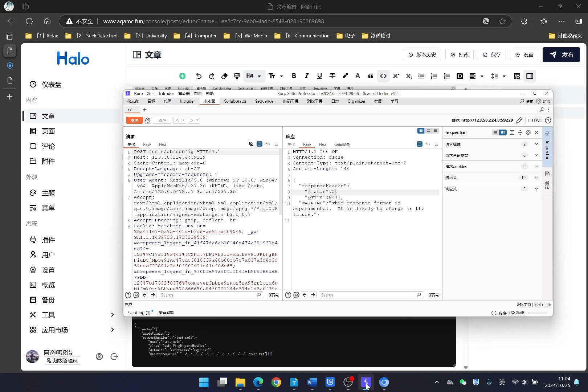Toggle tabbed request/response layout
This screenshot has height=392, width=588.
click(436, 131)
